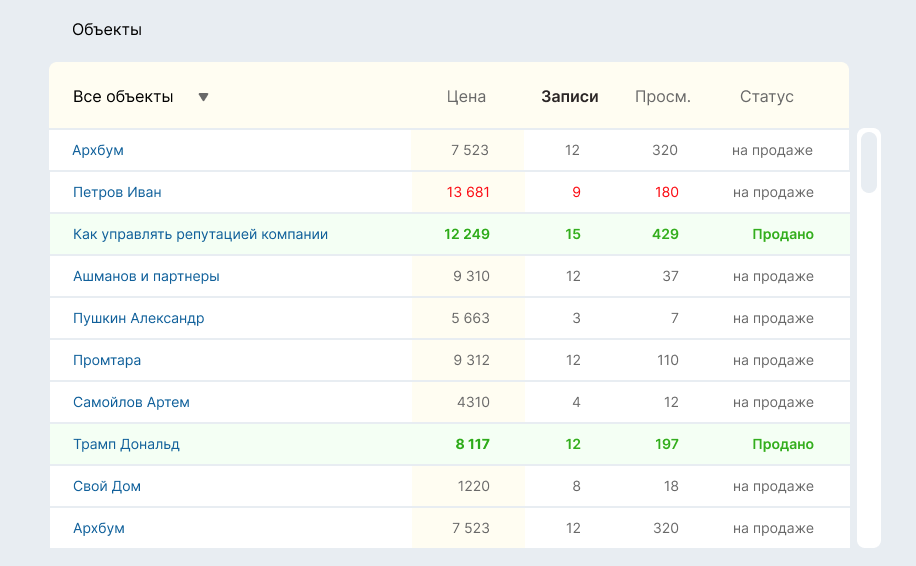Open the Пушкин Александр link
Image resolution: width=916 pixels, height=566 pixels.
click(138, 318)
